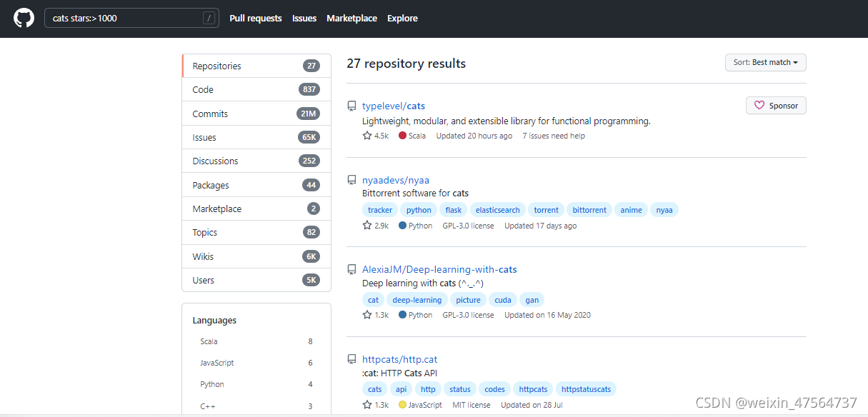868x417 pixels.
Task: Click the api topic tag
Action: point(401,389)
